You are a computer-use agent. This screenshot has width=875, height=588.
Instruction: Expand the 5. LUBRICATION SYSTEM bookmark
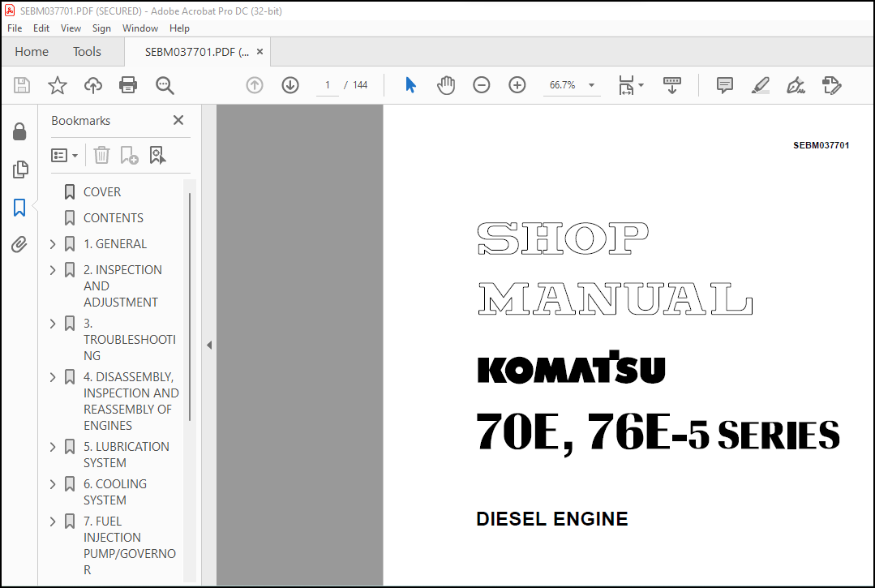click(x=53, y=447)
